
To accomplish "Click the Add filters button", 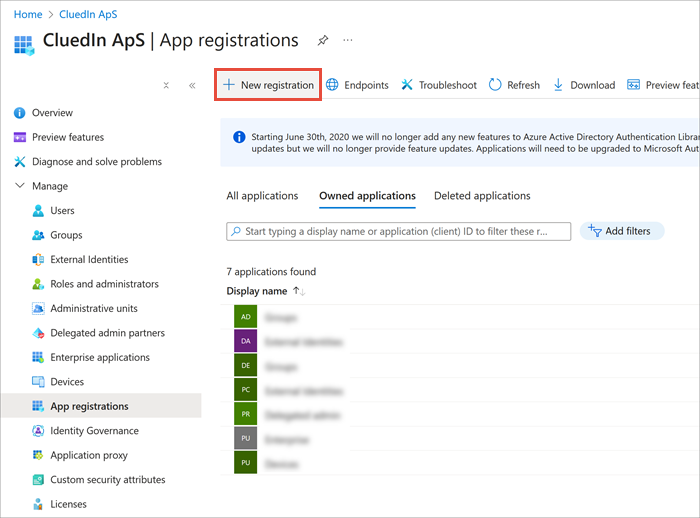I will click(x=621, y=231).
